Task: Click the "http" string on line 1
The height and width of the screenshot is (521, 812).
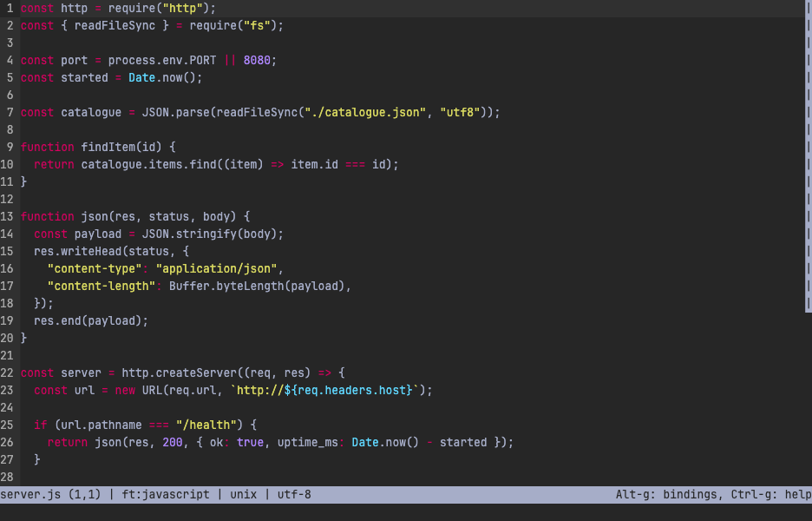Action: click(x=182, y=9)
